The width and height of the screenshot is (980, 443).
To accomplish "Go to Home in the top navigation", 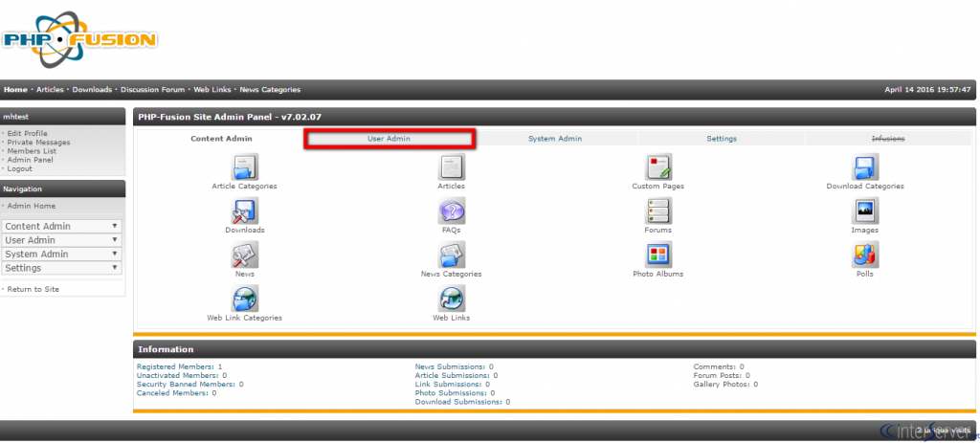I will (x=15, y=89).
